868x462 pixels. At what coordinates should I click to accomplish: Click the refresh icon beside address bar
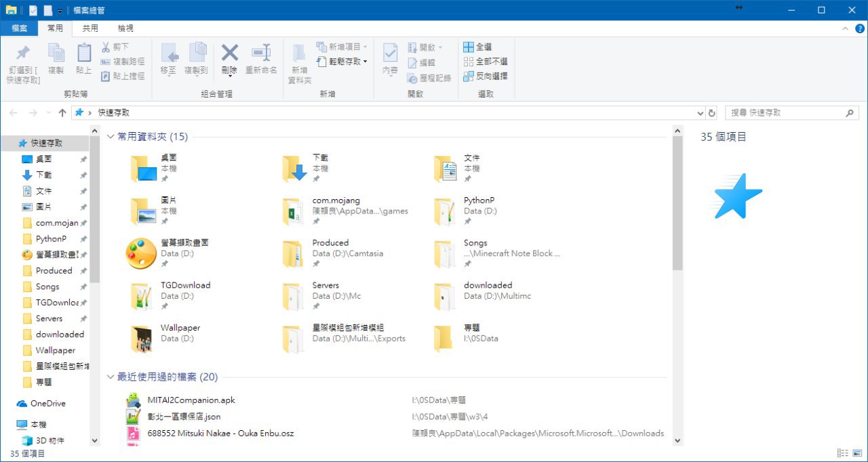712,113
